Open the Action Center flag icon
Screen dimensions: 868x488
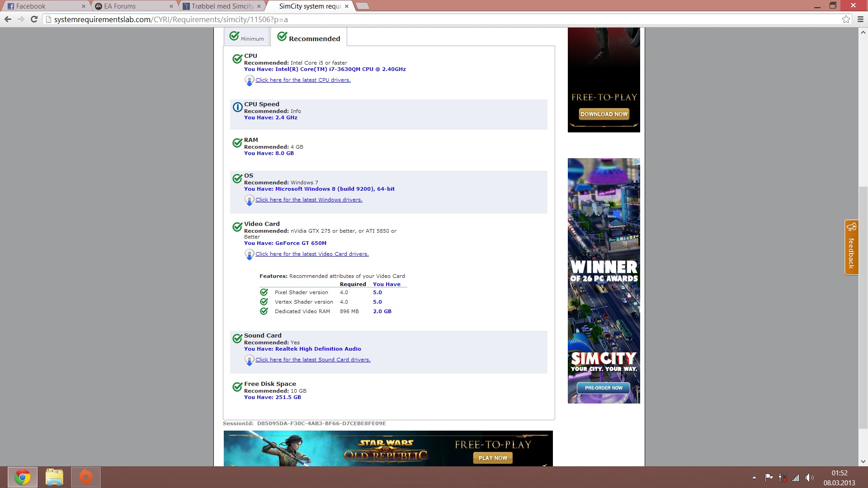click(x=769, y=478)
